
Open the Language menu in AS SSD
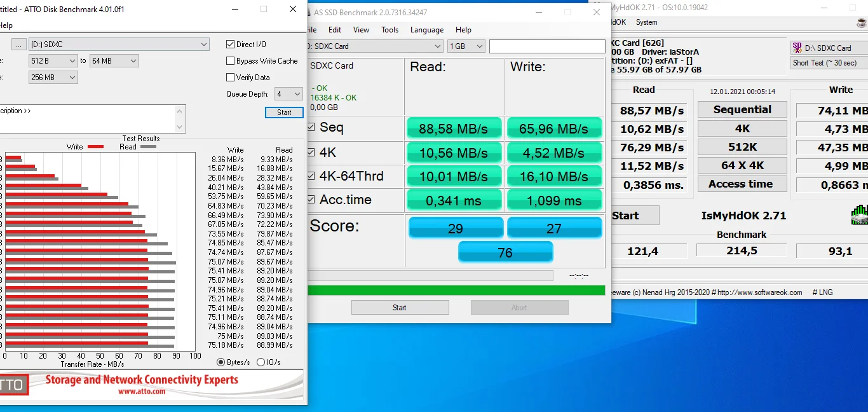point(427,30)
